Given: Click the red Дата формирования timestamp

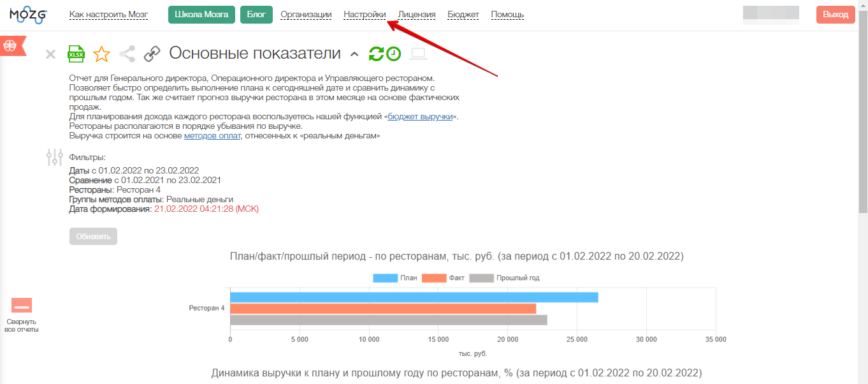Looking at the screenshot, I should [x=206, y=209].
